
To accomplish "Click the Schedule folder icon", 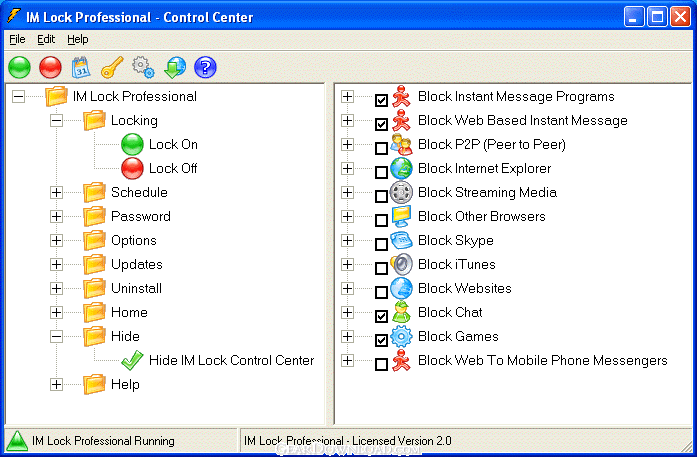I will click(x=94, y=192).
